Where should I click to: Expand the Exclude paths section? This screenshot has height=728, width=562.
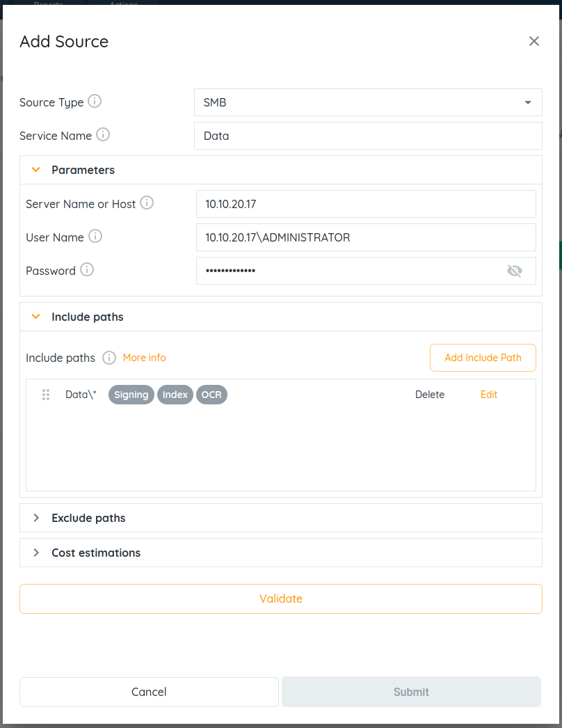pyautogui.click(x=36, y=518)
